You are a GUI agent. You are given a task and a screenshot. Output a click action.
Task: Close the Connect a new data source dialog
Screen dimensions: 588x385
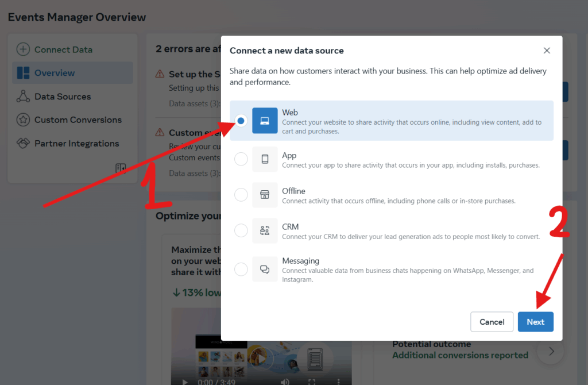coord(547,51)
